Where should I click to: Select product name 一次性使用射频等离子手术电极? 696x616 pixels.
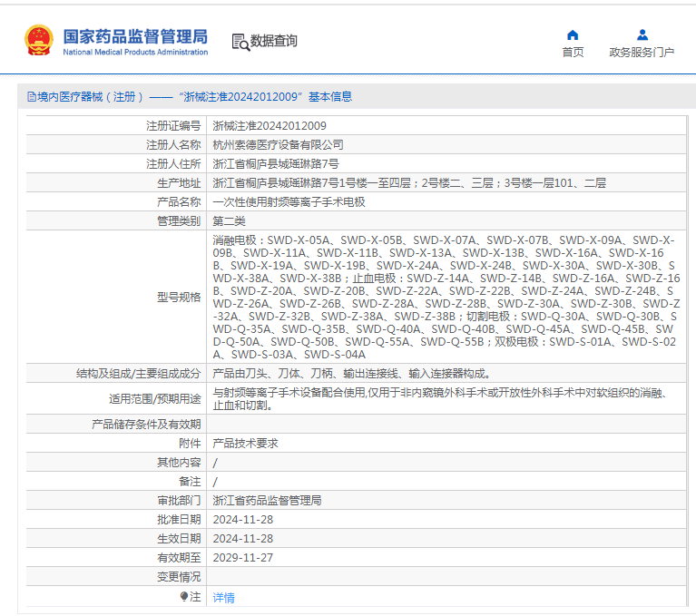click(x=289, y=202)
